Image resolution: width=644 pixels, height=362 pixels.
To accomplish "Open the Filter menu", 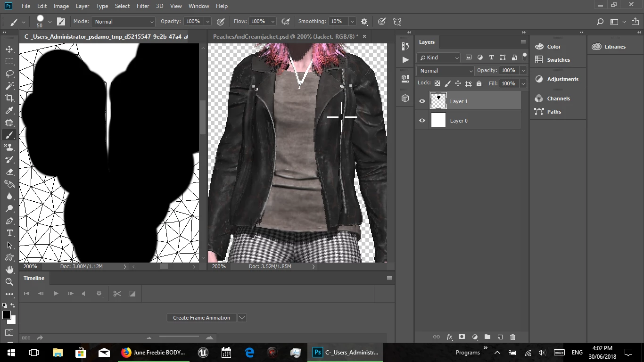I will point(142,6).
